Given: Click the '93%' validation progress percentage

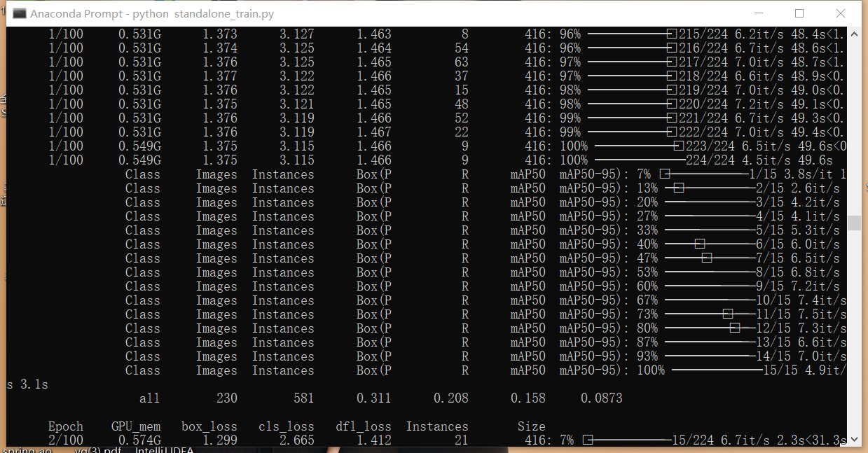Looking at the screenshot, I should (647, 356).
